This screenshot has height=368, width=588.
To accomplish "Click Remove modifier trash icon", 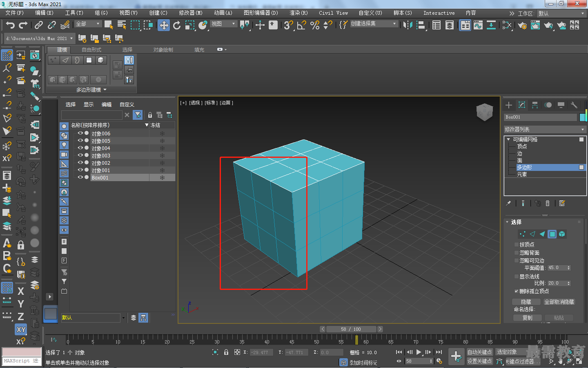I will click(548, 203).
